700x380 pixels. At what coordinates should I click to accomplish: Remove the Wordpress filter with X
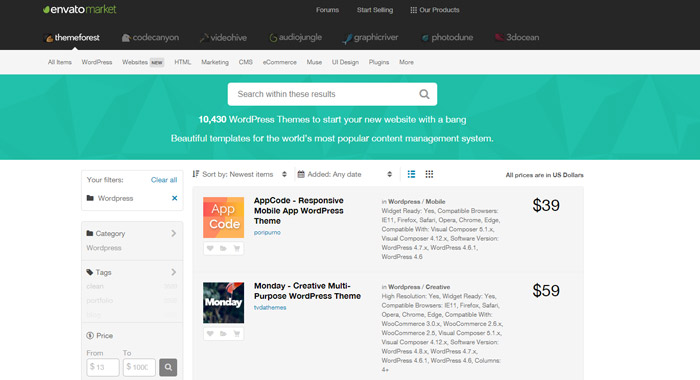[175, 198]
